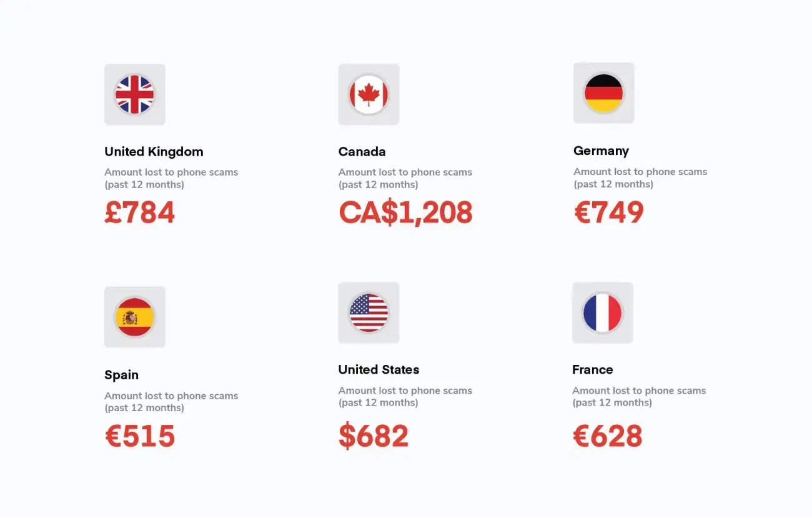Click the £784 amount figure
The height and width of the screenshot is (518, 812).
tap(140, 213)
